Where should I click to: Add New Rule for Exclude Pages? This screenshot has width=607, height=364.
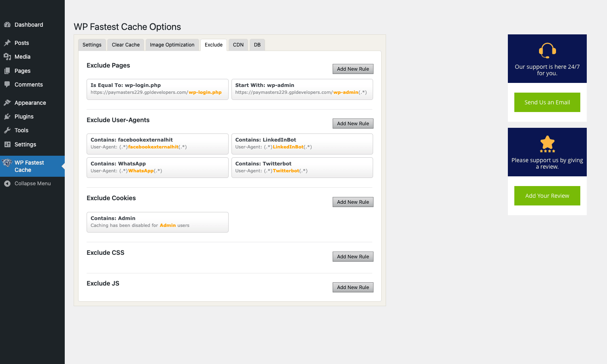[353, 69]
